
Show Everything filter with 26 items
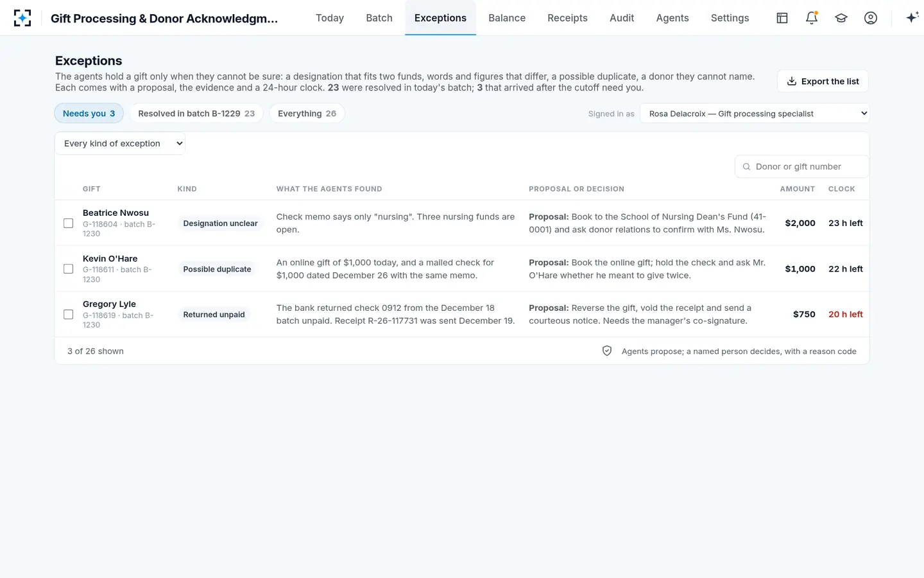tap(307, 114)
